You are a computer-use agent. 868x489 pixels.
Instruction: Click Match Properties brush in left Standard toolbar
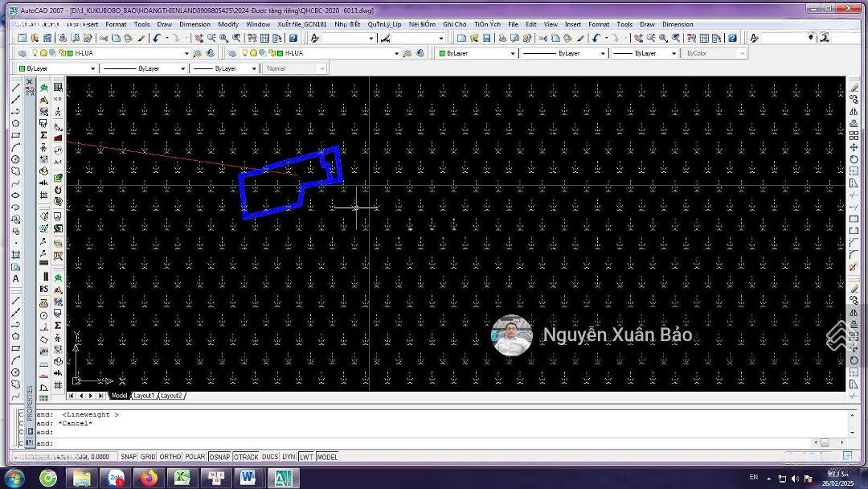tap(141, 39)
